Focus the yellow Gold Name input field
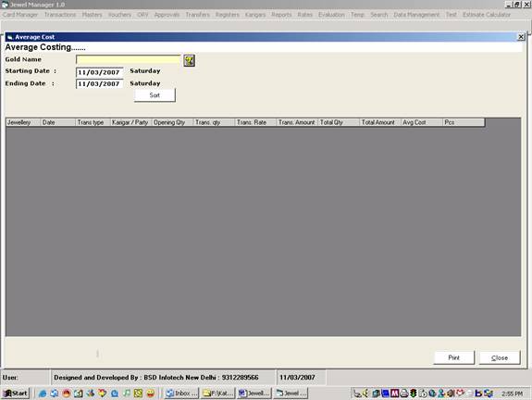 click(x=129, y=59)
